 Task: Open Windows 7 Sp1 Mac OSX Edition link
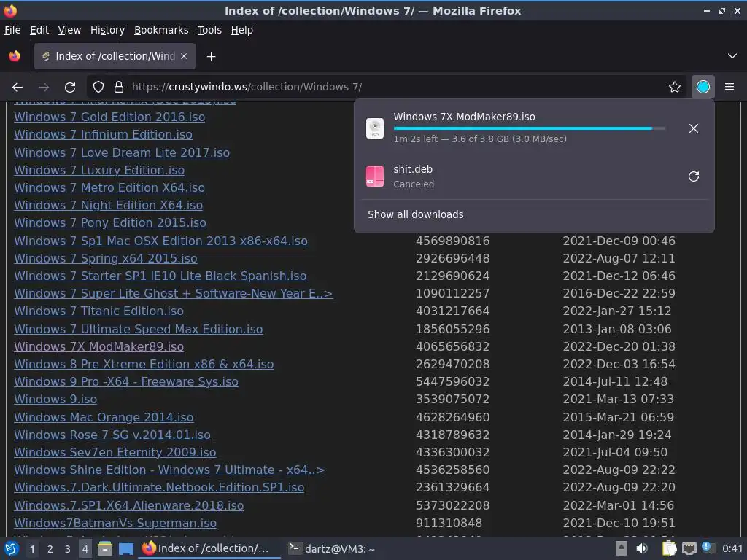pos(160,241)
